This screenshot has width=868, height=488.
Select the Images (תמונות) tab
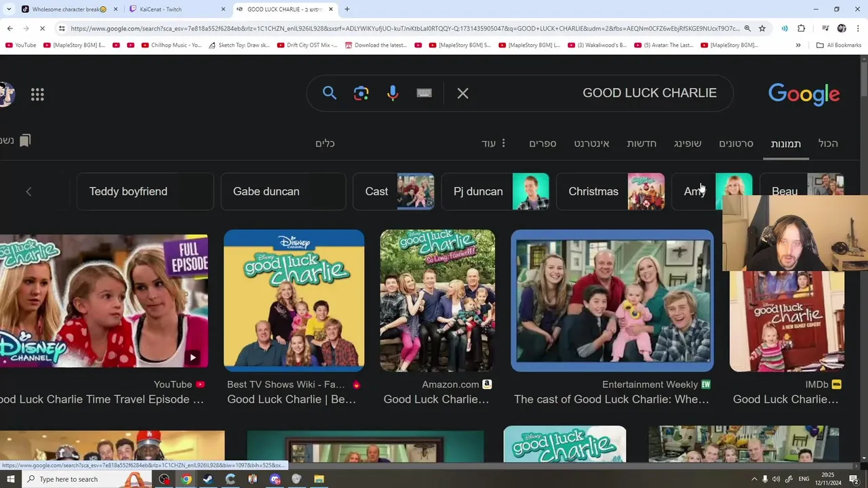tap(785, 144)
